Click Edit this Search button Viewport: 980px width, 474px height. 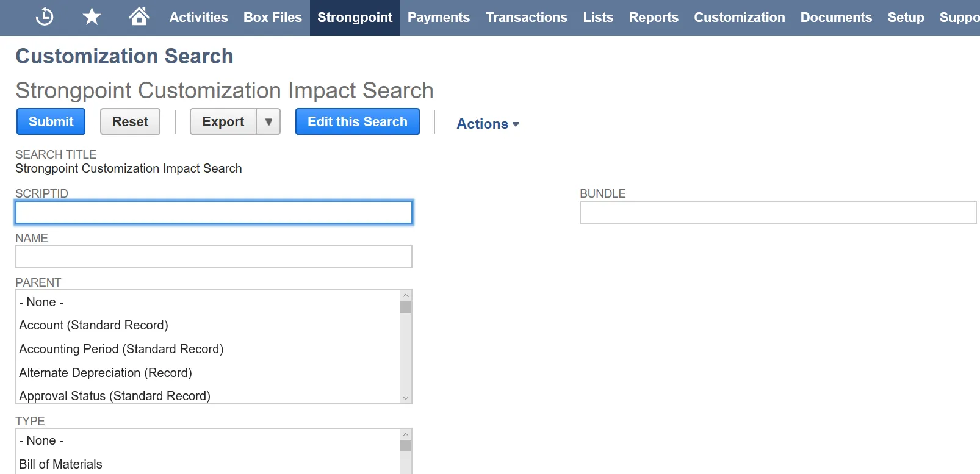(358, 121)
